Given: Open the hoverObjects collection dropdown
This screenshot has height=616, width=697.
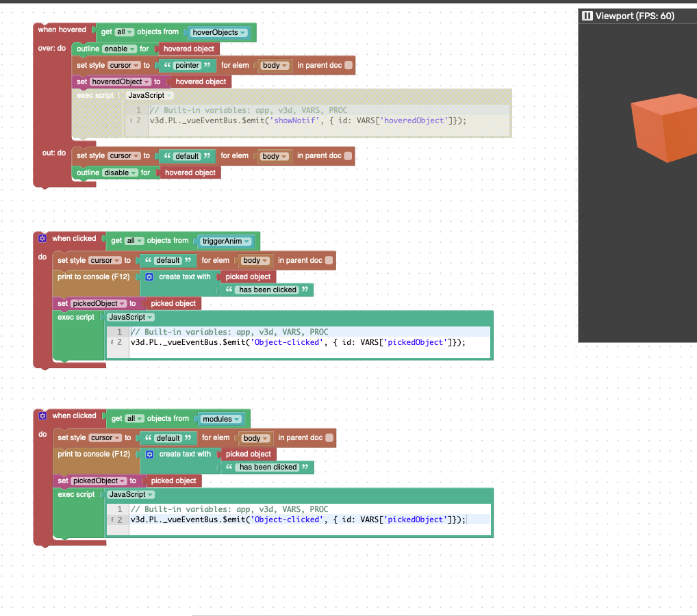Looking at the screenshot, I should point(219,32).
